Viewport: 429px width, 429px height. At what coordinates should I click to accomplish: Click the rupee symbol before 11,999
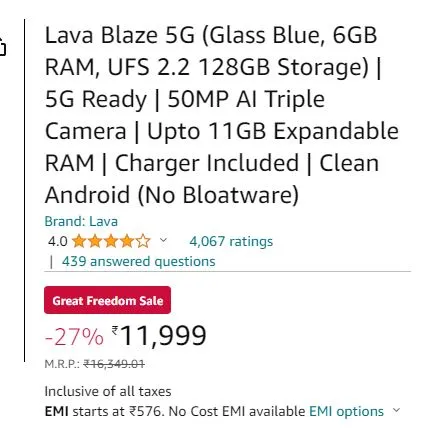pyautogui.click(x=115, y=331)
